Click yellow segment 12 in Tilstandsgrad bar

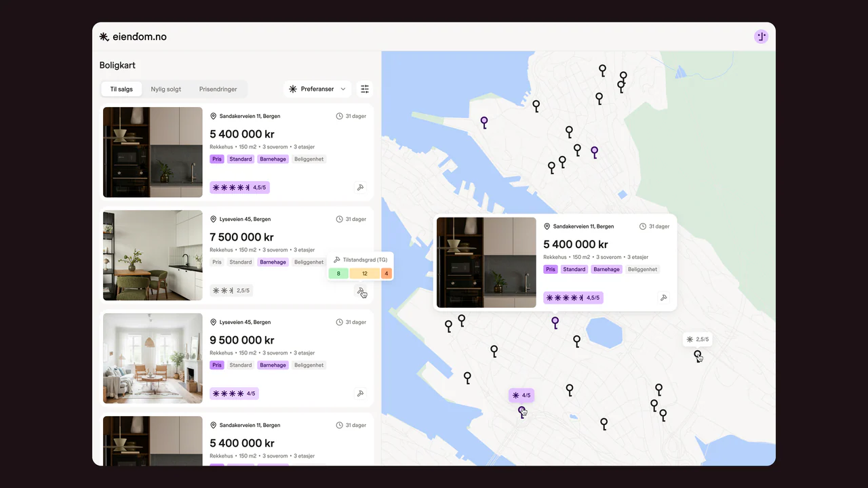click(365, 274)
